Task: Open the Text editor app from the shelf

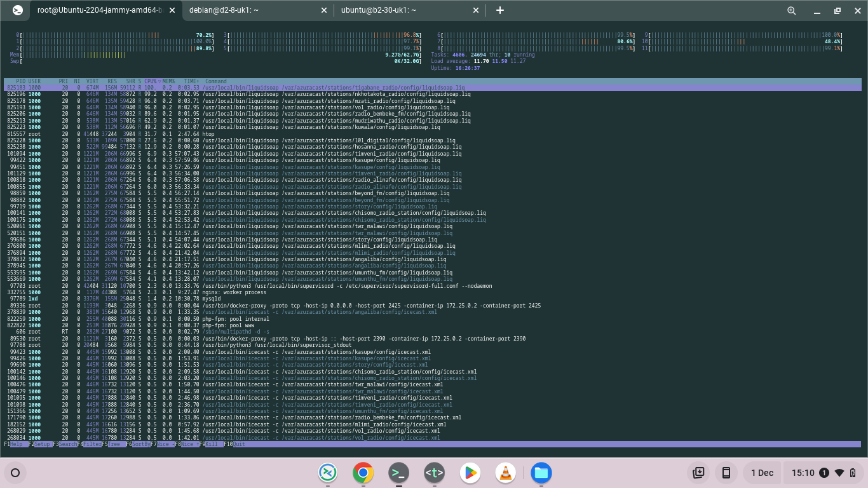Action: coord(434,473)
